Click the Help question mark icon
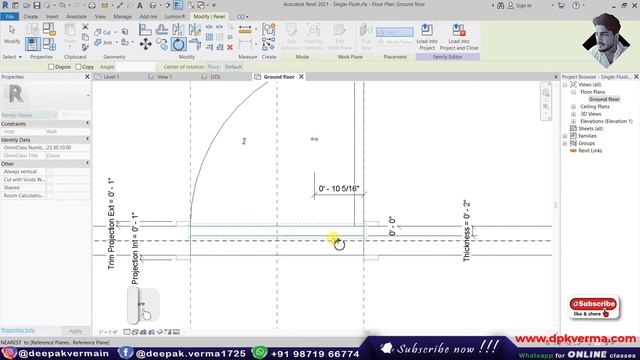640x360 pixels. click(x=576, y=5)
